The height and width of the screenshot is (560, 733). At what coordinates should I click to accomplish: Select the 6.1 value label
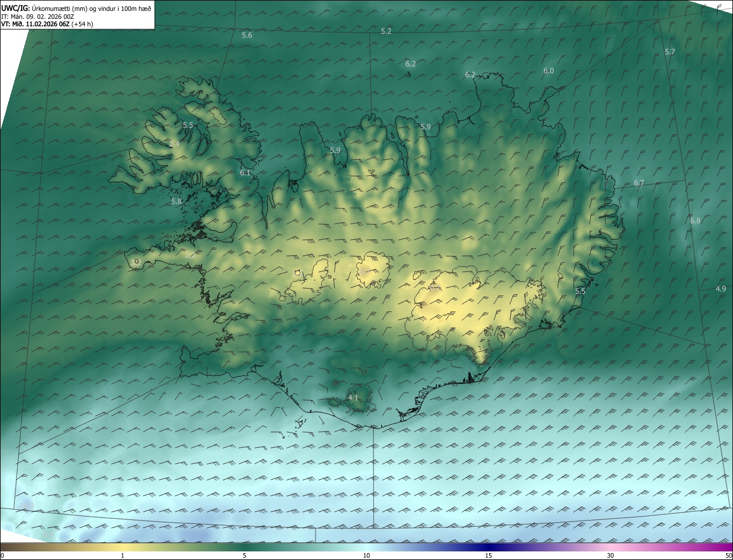(245, 173)
